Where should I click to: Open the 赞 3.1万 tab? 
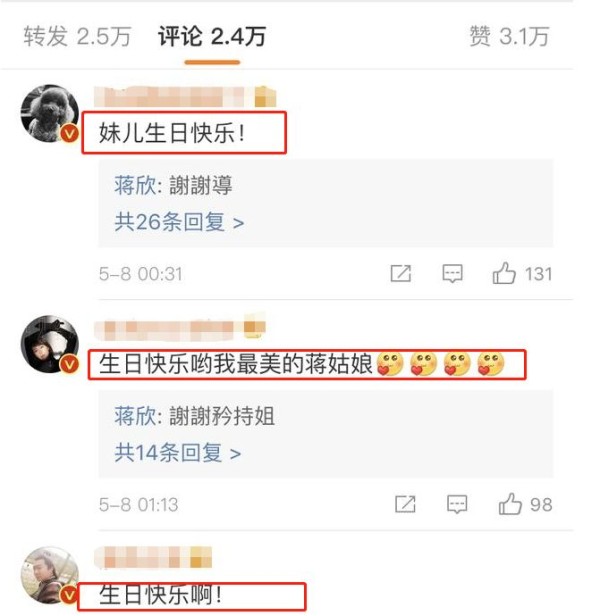click(509, 37)
